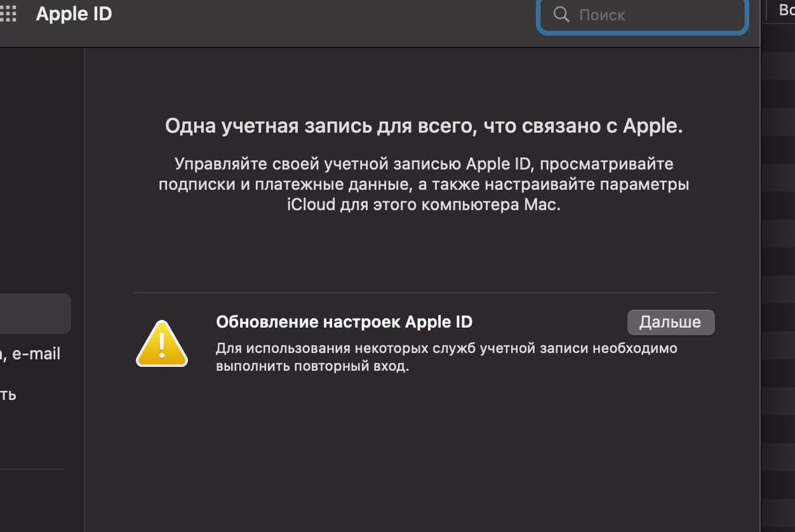Image resolution: width=795 pixels, height=532 pixels.
Task: Click the Обновление настроек Apple ID heading
Action: coord(344,322)
